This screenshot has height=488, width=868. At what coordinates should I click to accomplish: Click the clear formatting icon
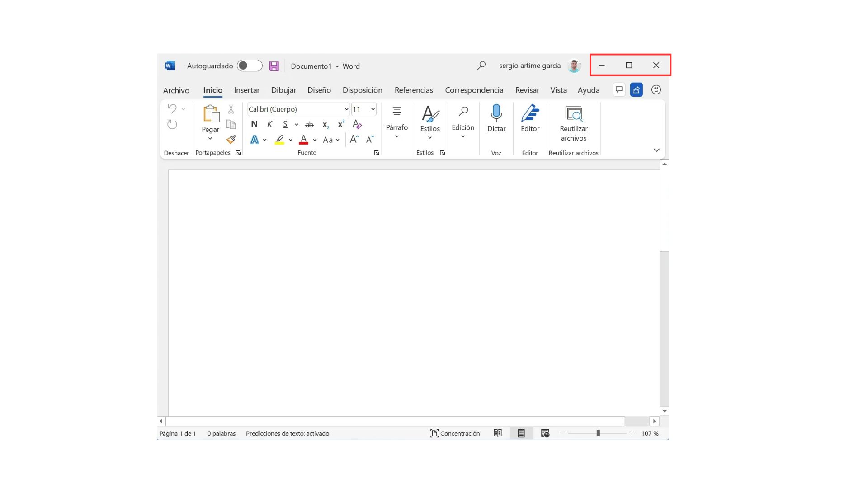tap(357, 124)
